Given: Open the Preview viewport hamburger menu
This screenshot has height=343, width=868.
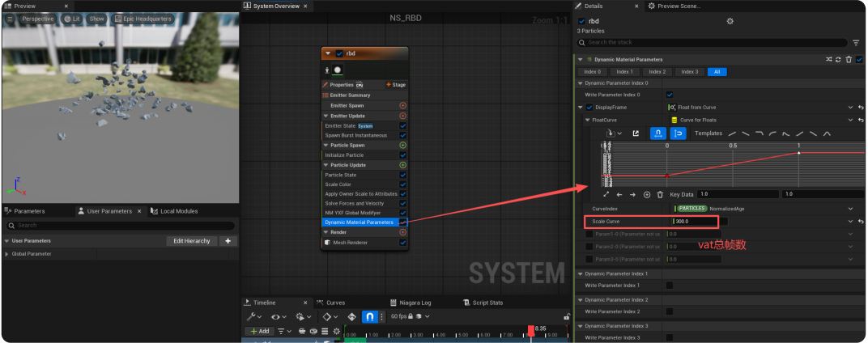Looking at the screenshot, I should pos(9,18).
